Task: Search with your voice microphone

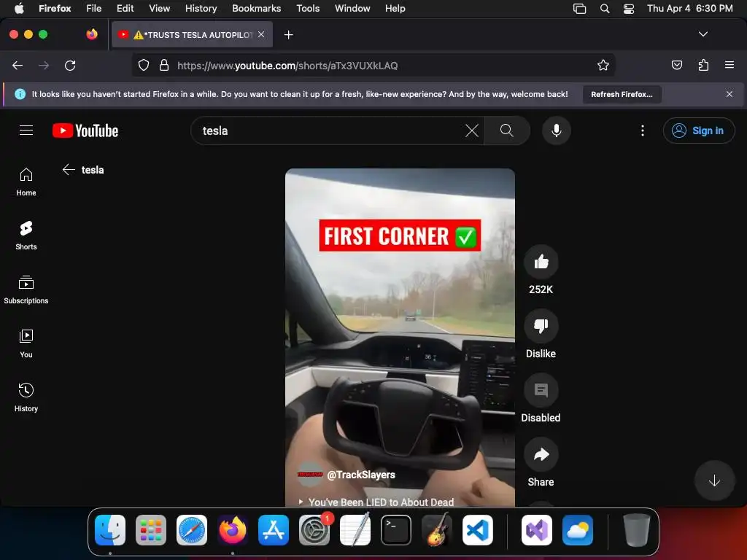Action: pos(556,131)
